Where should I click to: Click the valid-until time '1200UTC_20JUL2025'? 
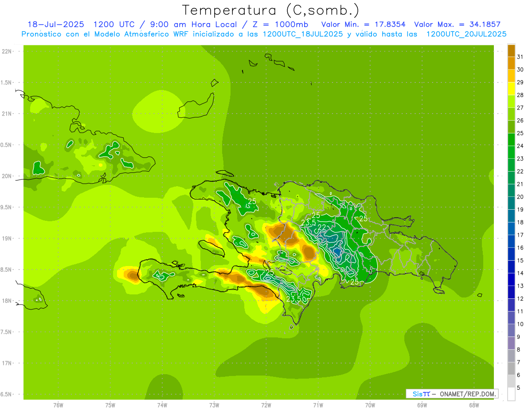pos(466,34)
